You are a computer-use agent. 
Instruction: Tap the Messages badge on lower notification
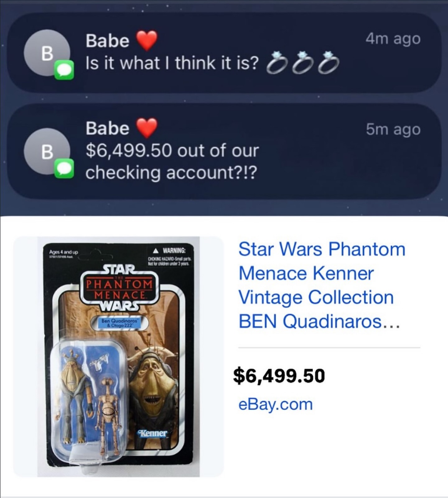(64, 169)
